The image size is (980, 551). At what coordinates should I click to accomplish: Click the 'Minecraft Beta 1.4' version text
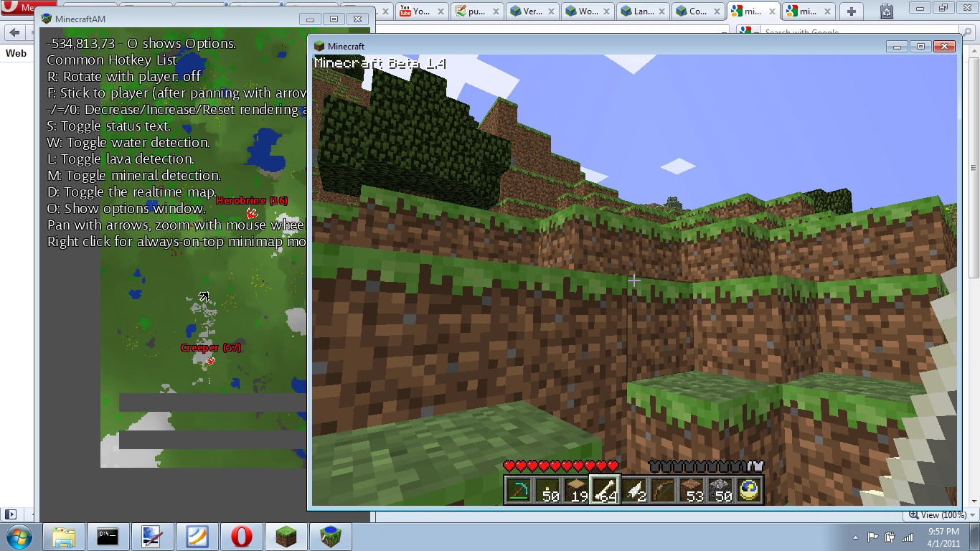380,63
